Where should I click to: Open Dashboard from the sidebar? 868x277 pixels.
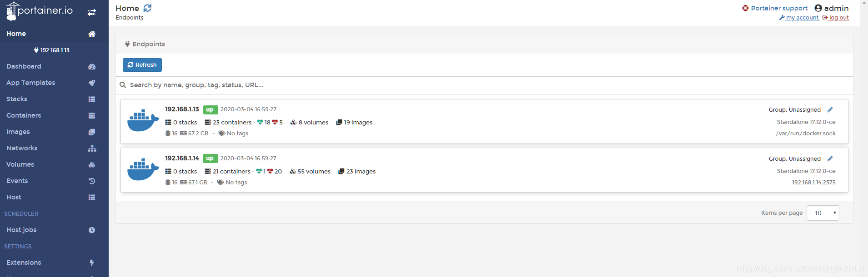click(x=24, y=66)
